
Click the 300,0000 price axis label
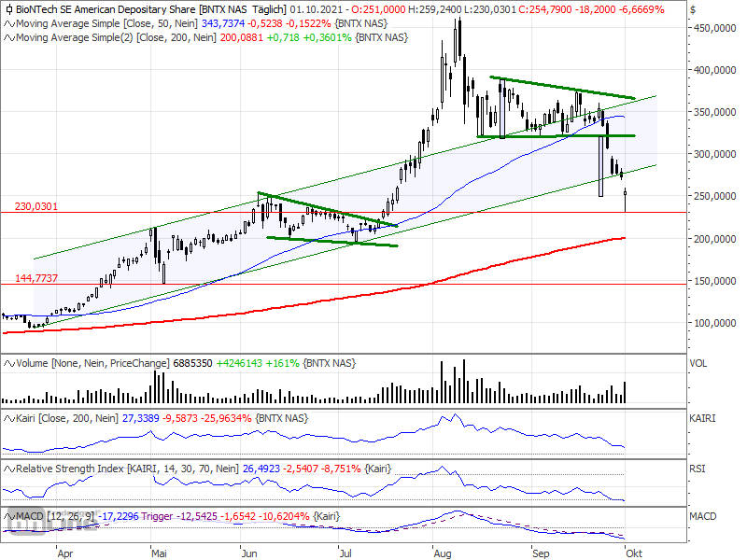tap(714, 154)
